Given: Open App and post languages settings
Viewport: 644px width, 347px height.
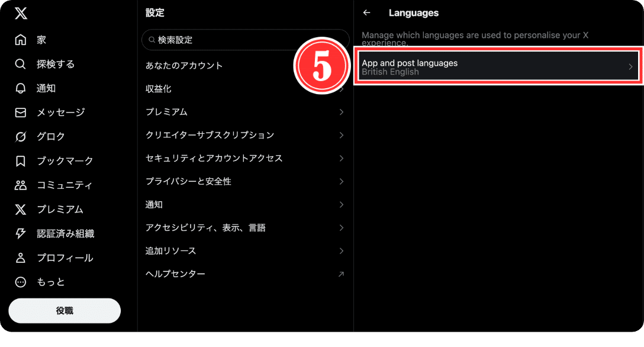Looking at the screenshot, I should point(497,66).
